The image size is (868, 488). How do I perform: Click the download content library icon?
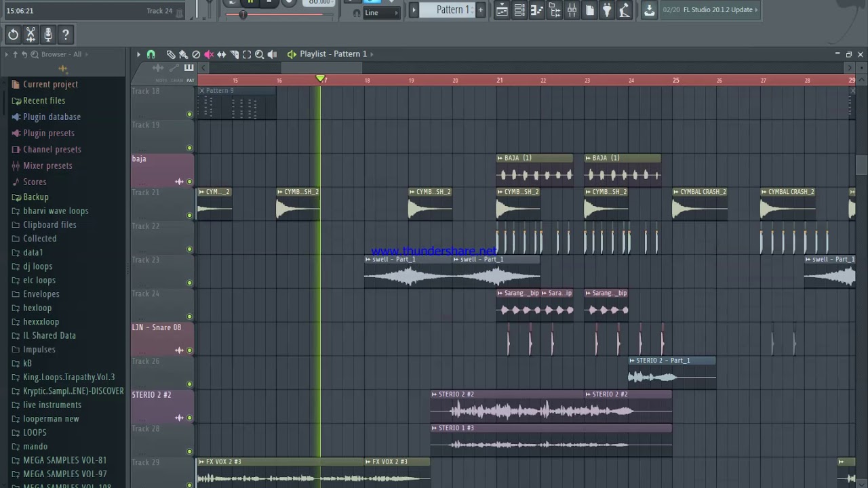click(649, 9)
